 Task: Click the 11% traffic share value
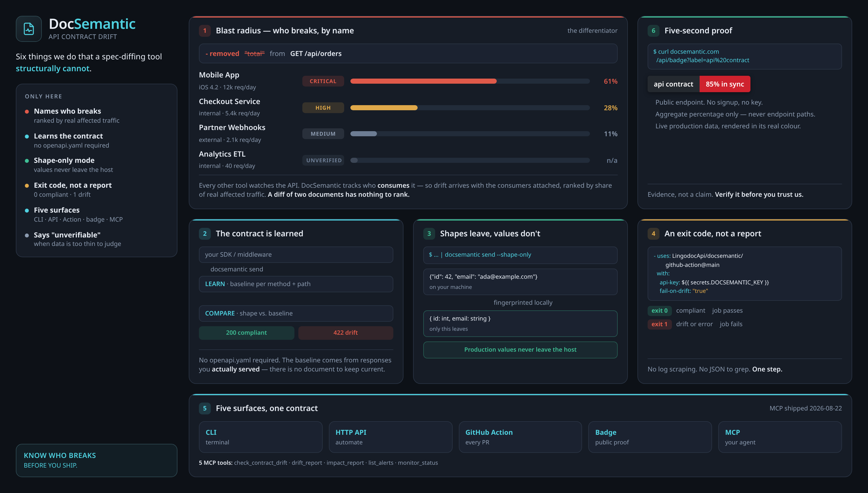pyautogui.click(x=611, y=134)
